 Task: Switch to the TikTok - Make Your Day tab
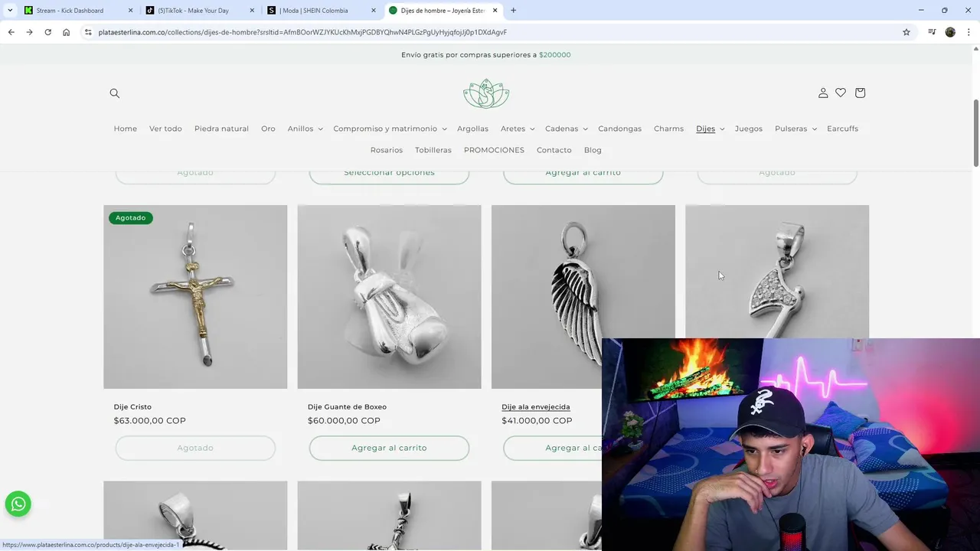click(193, 11)
